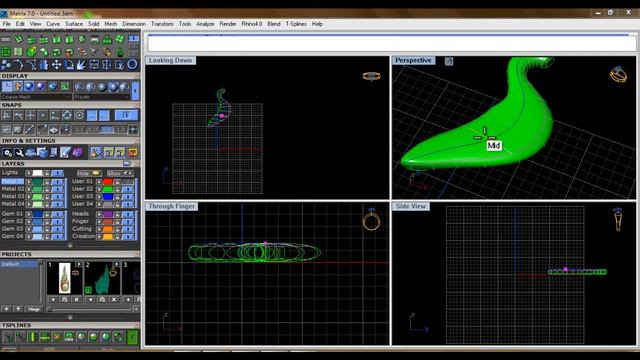Click the Side View viewport label
The image size is (640, 360).
pyautogui.click(x=410, y=206)
